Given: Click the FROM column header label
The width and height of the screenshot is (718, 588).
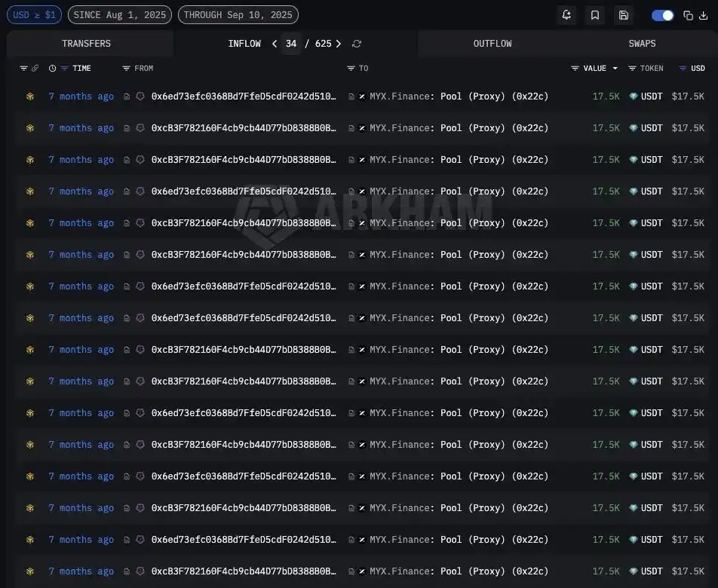Looking at the screenshot, I should click(144, 68).
